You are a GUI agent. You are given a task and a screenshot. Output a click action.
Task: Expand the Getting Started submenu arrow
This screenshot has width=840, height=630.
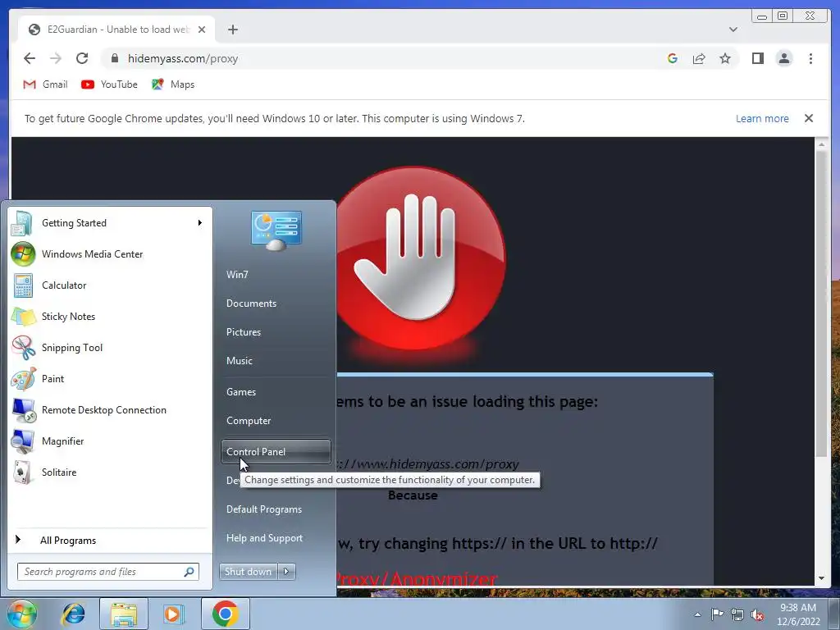[x=200, y=223]
